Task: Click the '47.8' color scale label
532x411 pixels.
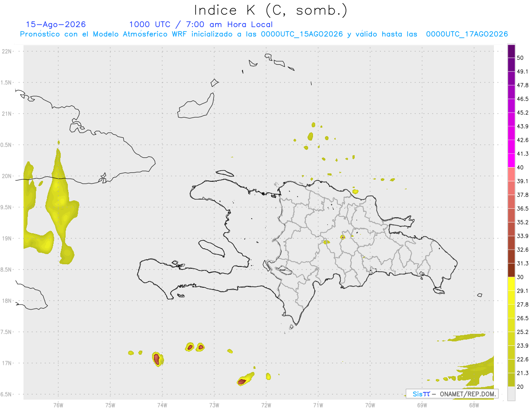Action: [523, 85]
